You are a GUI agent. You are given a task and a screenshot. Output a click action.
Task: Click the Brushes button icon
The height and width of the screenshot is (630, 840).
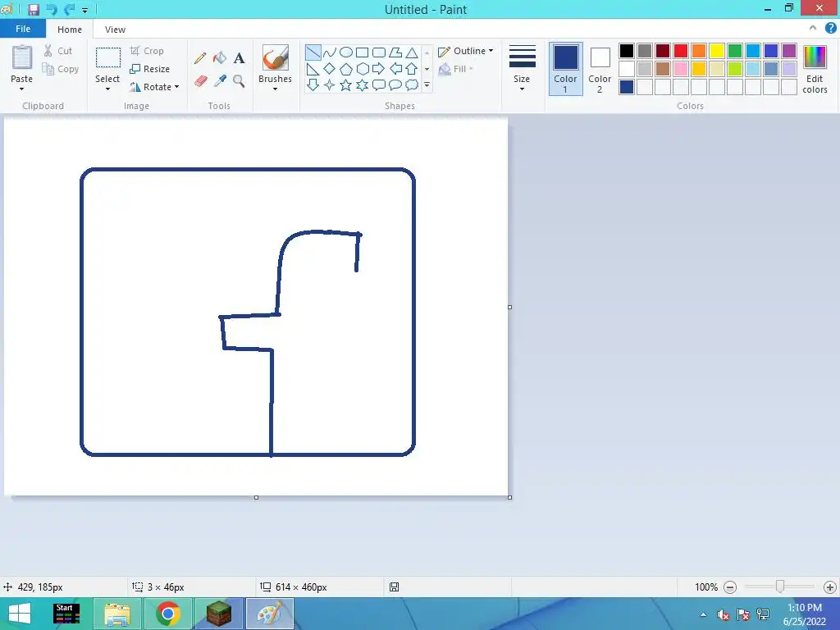(x=276, y=58)
